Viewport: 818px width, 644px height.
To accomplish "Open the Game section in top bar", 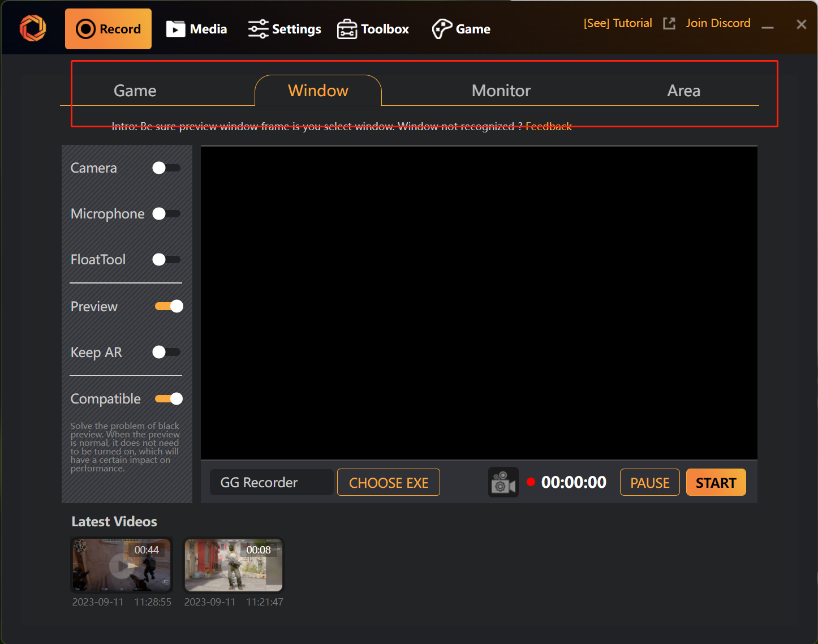I will click(x=461, y=29).
